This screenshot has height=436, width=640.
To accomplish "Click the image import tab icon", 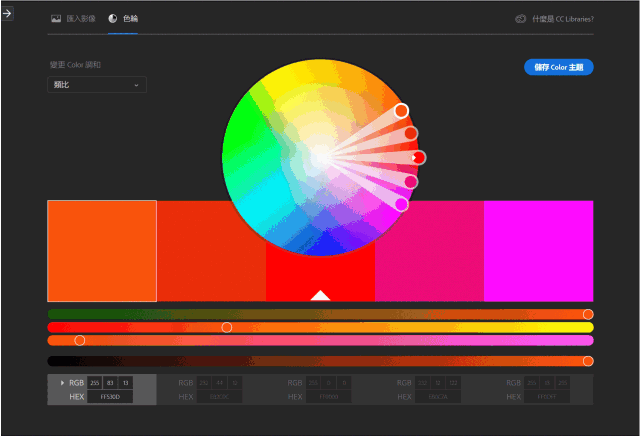I will click(56, 18).
